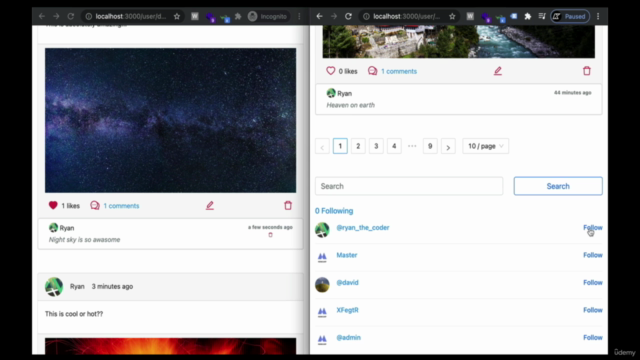Viewport: 640px width, 360px height.
Task: Reload the left browser window page
Action: [71, 16]
